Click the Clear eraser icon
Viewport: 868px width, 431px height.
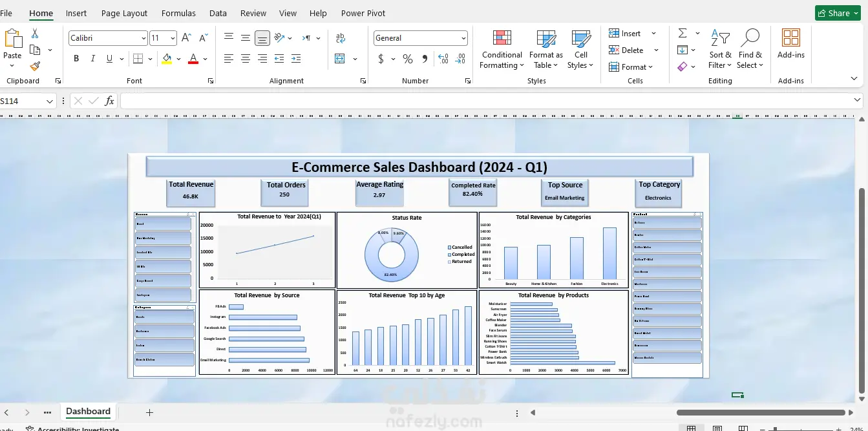point(683,66)
